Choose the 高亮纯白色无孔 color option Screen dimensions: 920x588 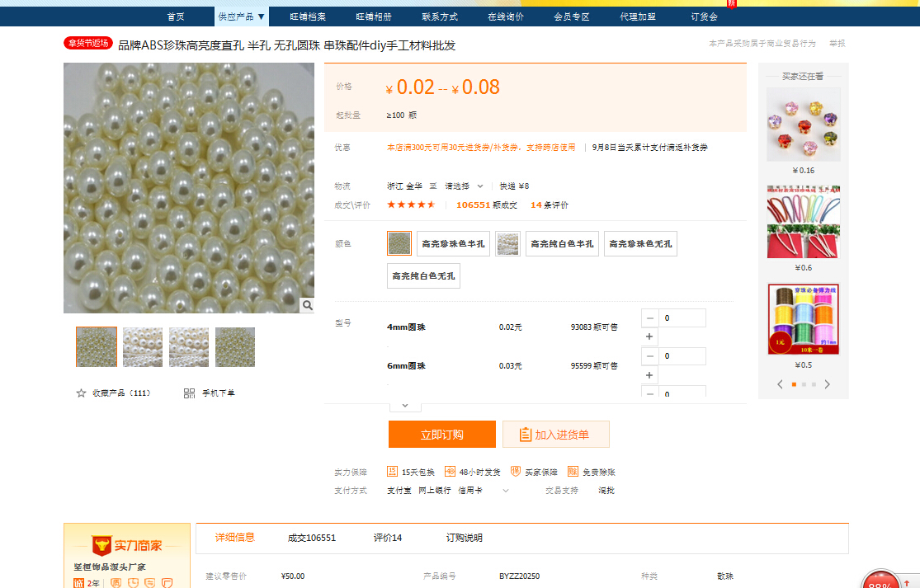[x=423, y=276]
